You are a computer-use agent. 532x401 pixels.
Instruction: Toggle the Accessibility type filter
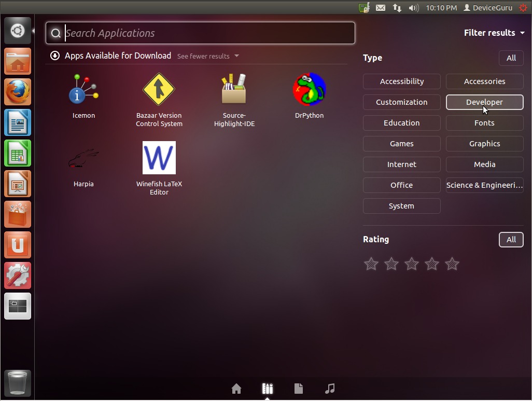click(402, 81)
